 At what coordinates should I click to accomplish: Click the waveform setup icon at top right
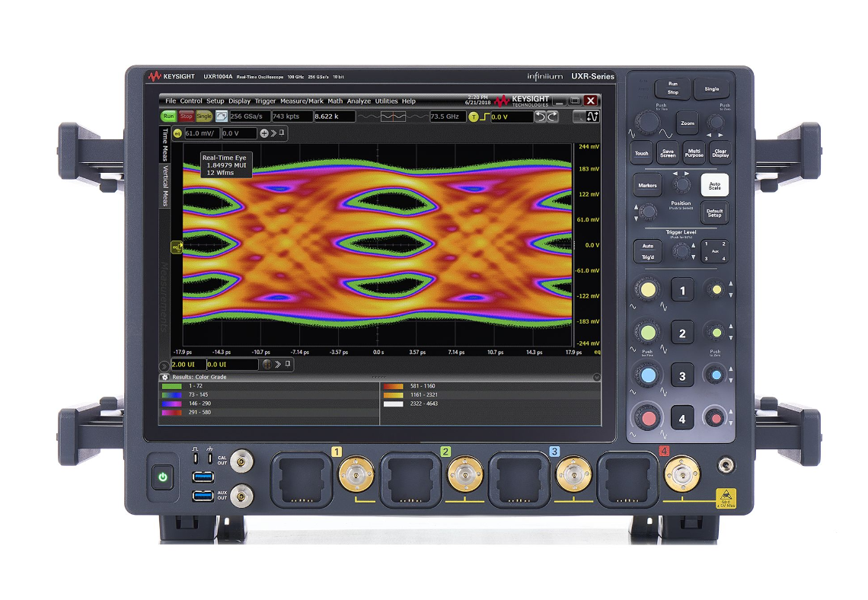[x=594, y=116]
